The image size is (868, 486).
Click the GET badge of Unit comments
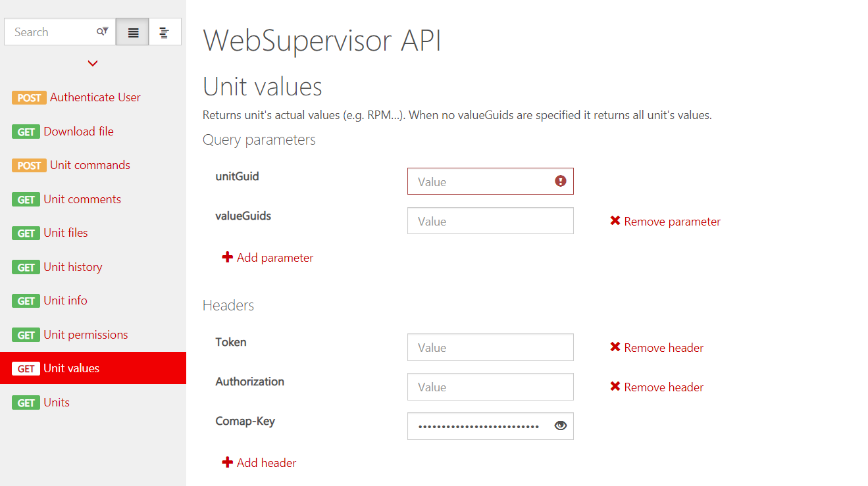coord(26,199)
